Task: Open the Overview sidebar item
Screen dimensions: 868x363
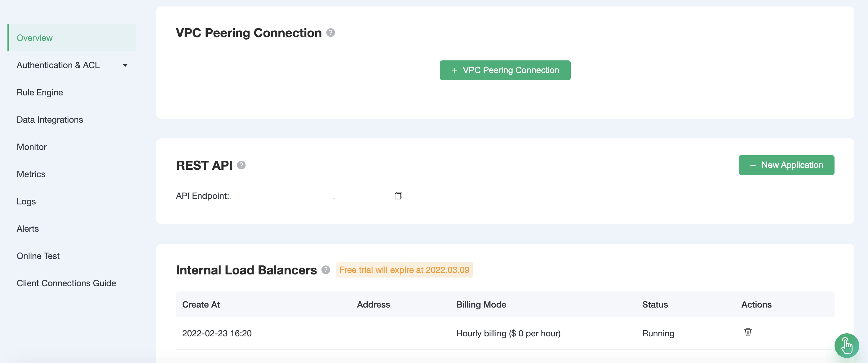Action: 35,38
